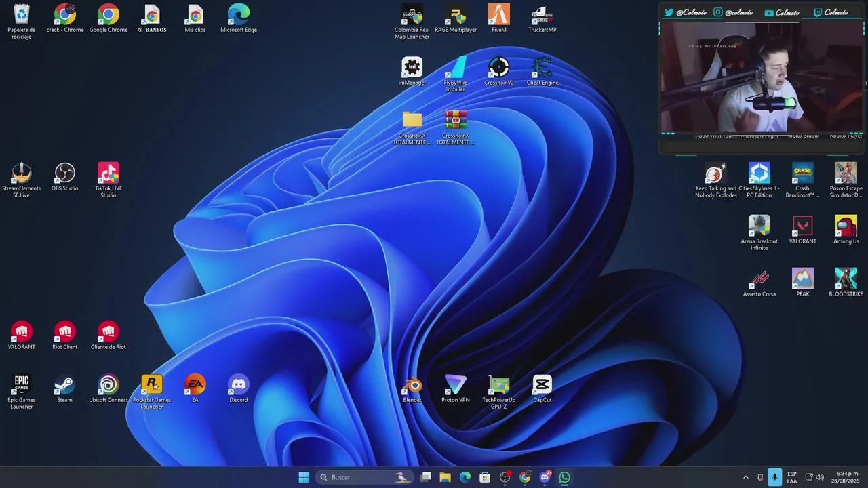Select the Prison Escape Simulator icon
The width and height of the screenshot is (868, 488).
pyautogui.click(x=846, y=180)
